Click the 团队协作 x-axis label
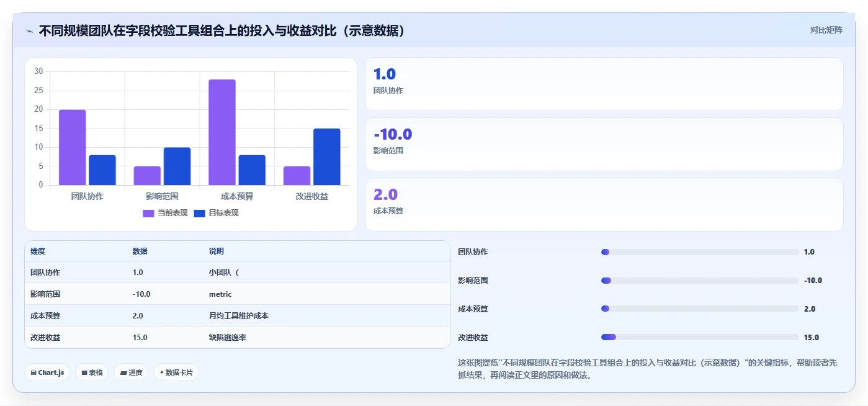Image resolution: width=868 pixels, height=406 pixels. pos(87,196)
